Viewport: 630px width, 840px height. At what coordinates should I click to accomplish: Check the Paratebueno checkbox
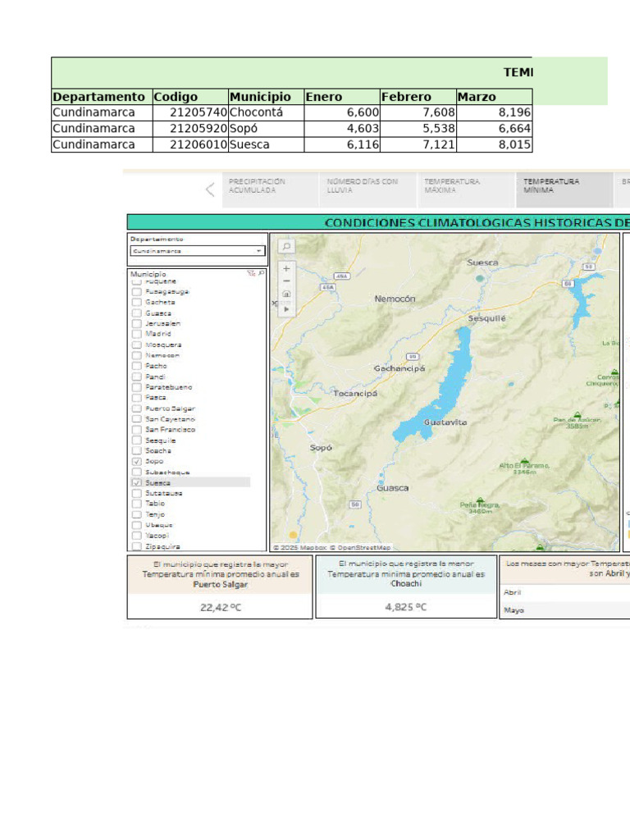(x=137, y=387)
